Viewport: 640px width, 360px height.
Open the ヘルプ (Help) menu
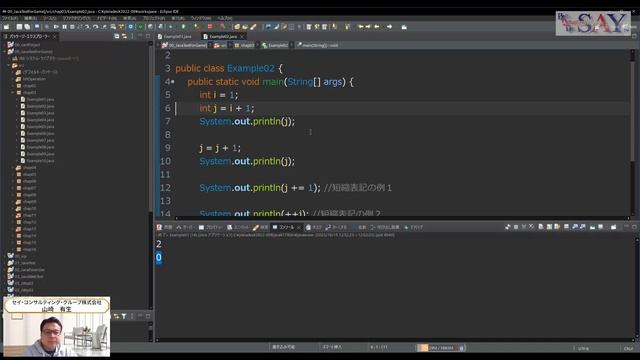coord(224,18)
